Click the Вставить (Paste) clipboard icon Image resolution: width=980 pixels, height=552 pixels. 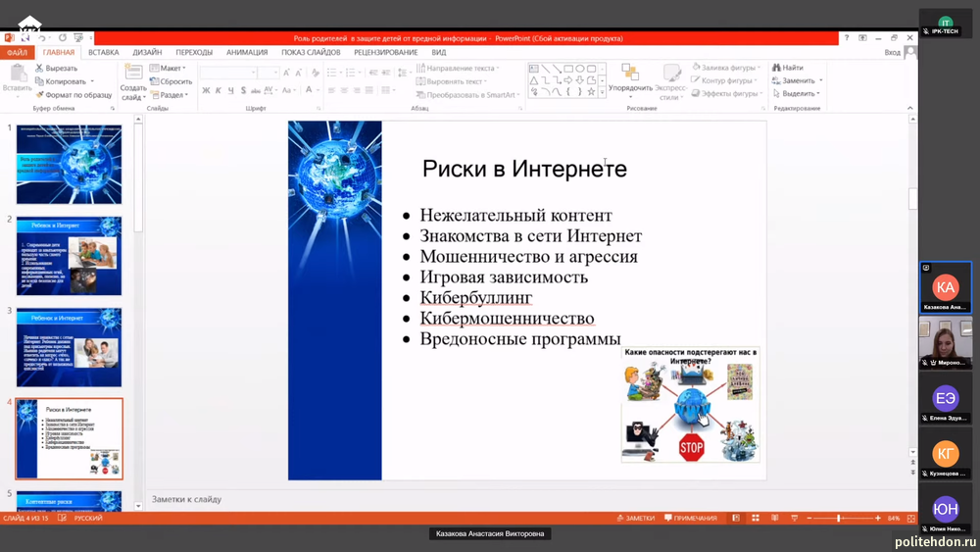point(18,74)
